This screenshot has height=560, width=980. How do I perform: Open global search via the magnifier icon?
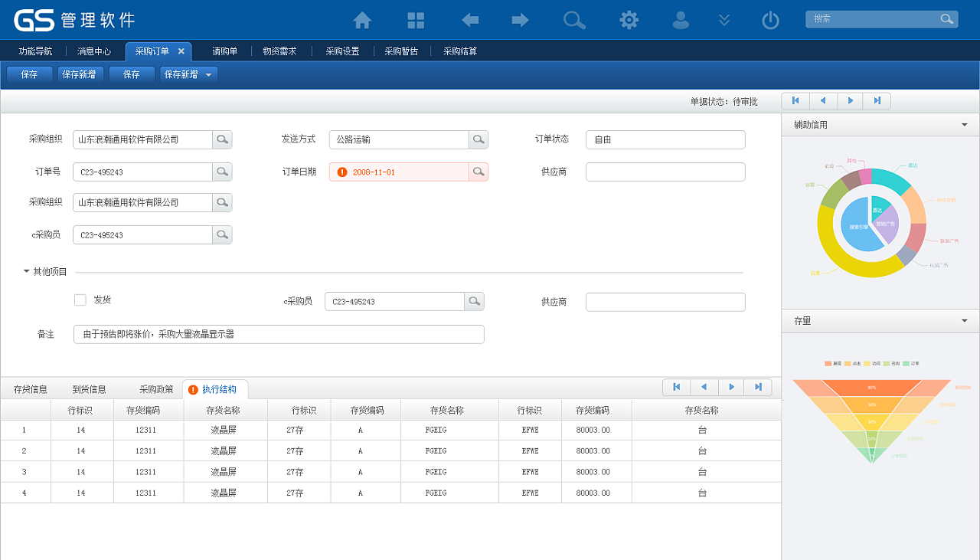pyautogui.click(x=574, y=20)
